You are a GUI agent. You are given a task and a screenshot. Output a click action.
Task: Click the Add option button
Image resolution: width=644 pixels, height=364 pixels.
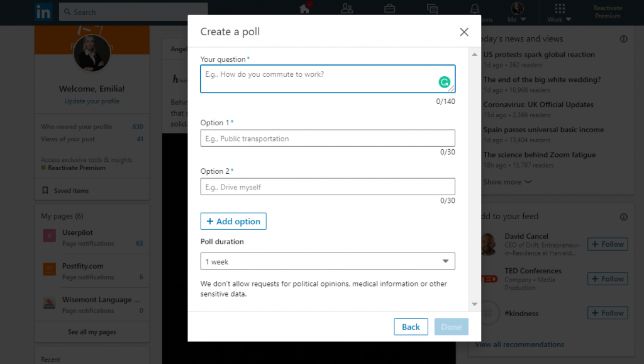pos(233,221)
